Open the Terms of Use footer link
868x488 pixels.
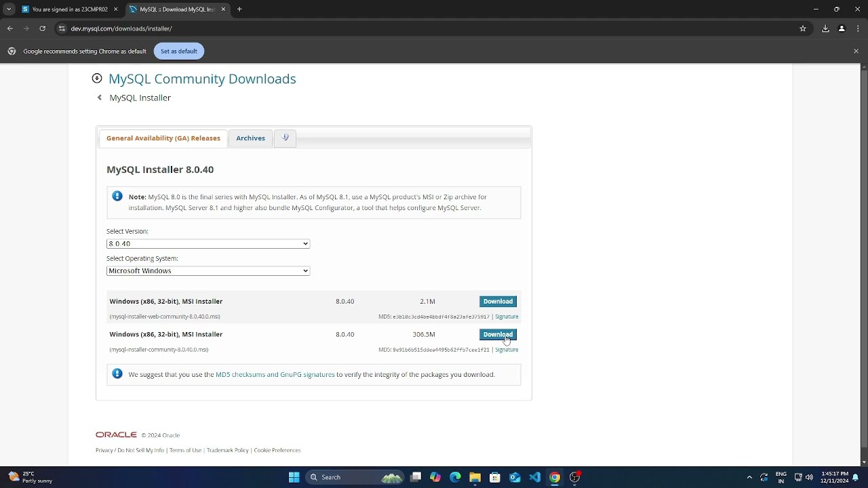point(185,450)
